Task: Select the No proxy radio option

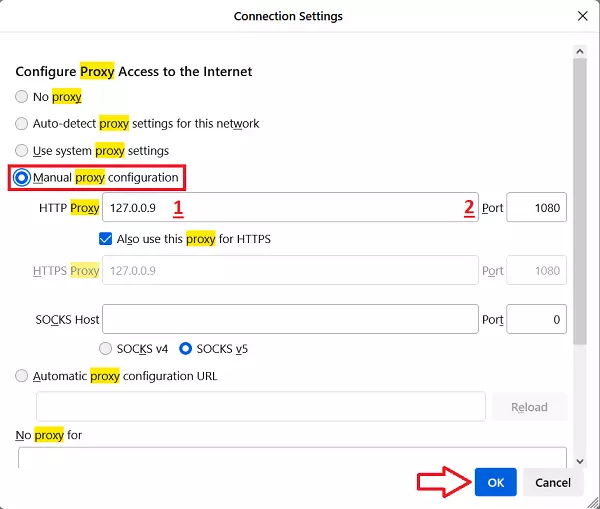Action: pyautogui.click(x=23, y=97)
